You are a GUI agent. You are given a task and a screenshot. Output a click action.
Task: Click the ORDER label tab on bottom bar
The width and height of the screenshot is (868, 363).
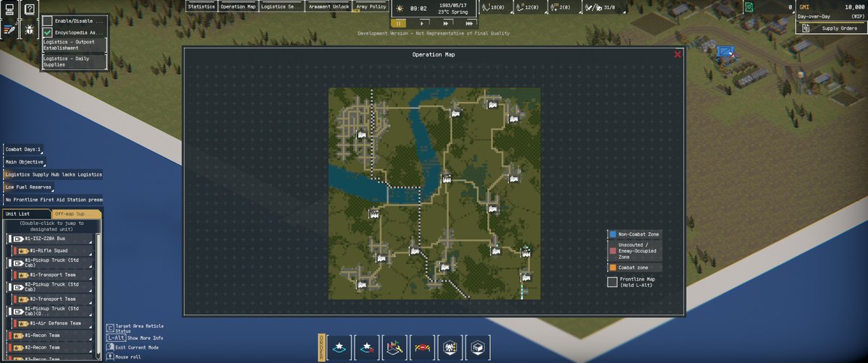321,348
